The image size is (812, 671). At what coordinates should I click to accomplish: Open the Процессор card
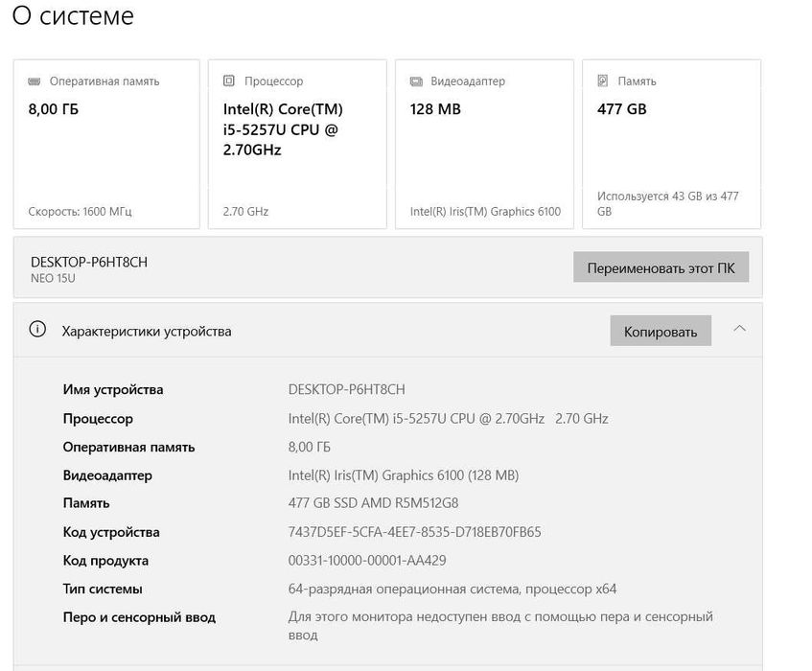(297, 144)
